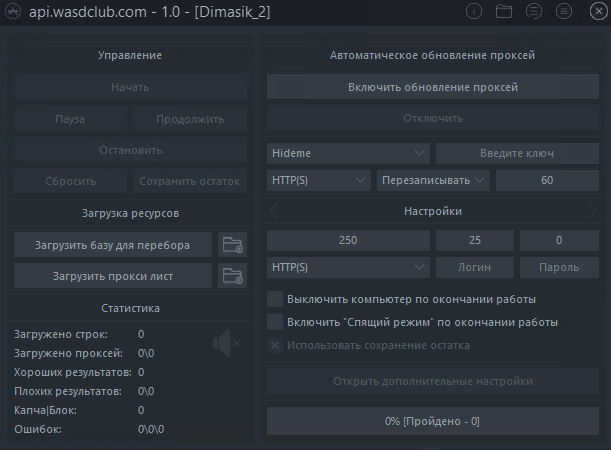Click the 'Отключить' button
Image resolution: width=611 pixels, height=450 pixels.
coord(433,118)
